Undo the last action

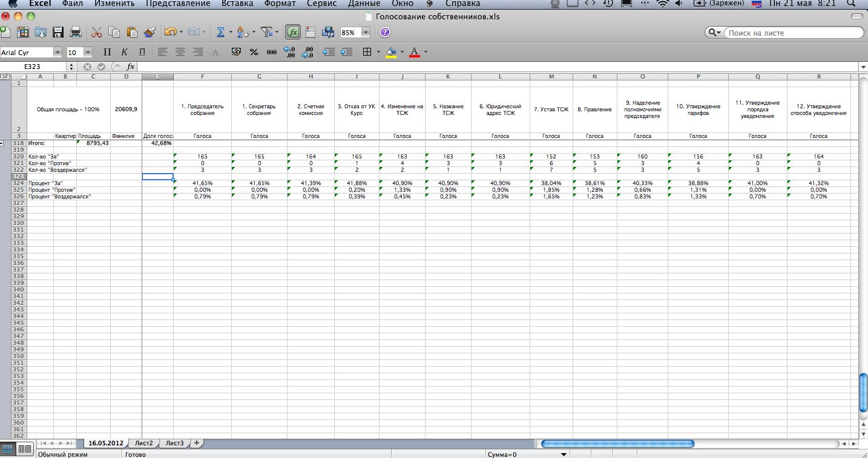click(170, 32)
